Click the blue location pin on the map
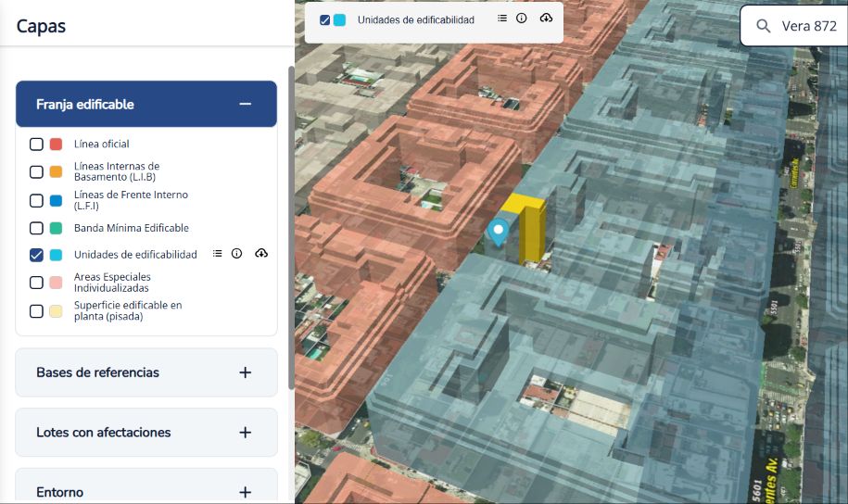The image size is (848, 504). coord(498,233)
